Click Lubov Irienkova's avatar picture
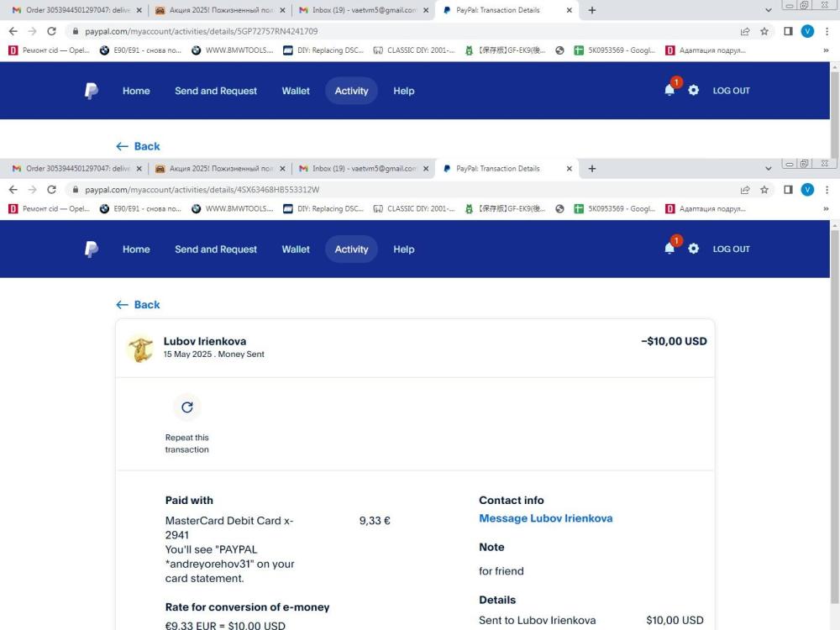The width and height of the screenshot is (840, 630). click(141, 349)
